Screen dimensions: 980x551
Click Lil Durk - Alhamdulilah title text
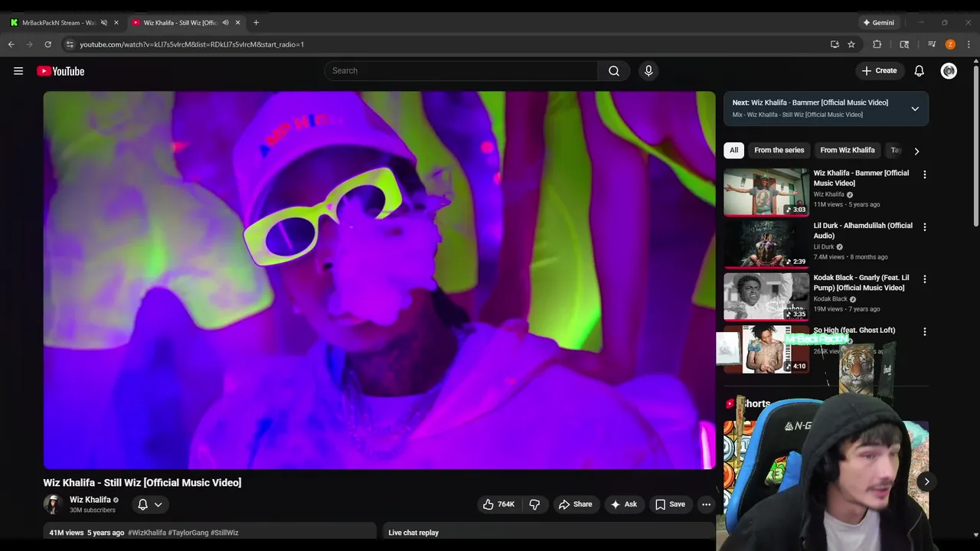click(x=863, y=230)
